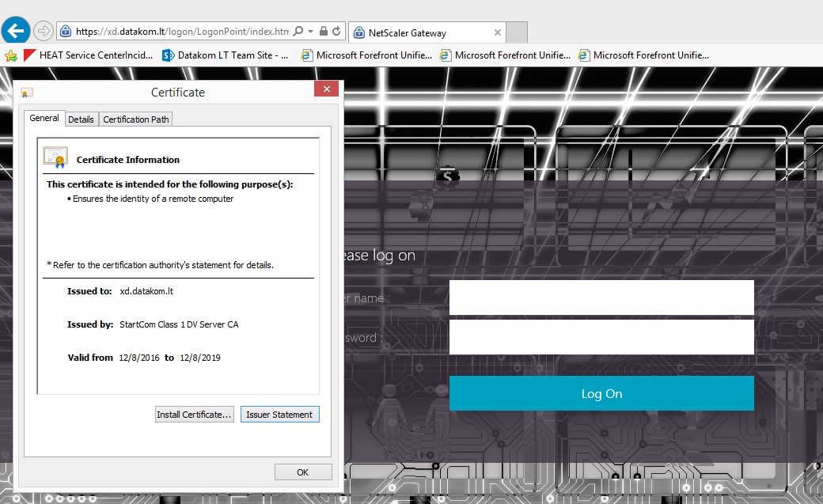Viewport: 823px width, 504px height.
Task: Focus the user name input field
Action: click(x=601, y=297)
